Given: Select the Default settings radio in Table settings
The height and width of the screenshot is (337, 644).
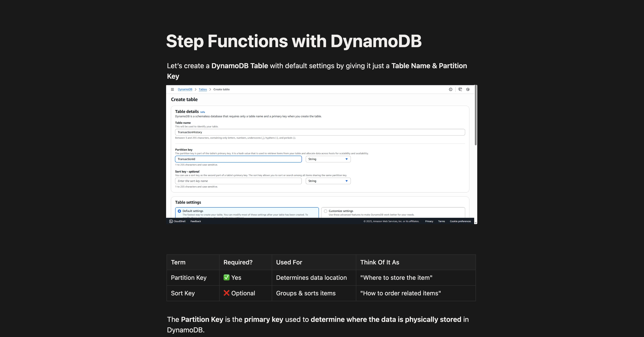Looking at the screenshot, I should [179, 211].
